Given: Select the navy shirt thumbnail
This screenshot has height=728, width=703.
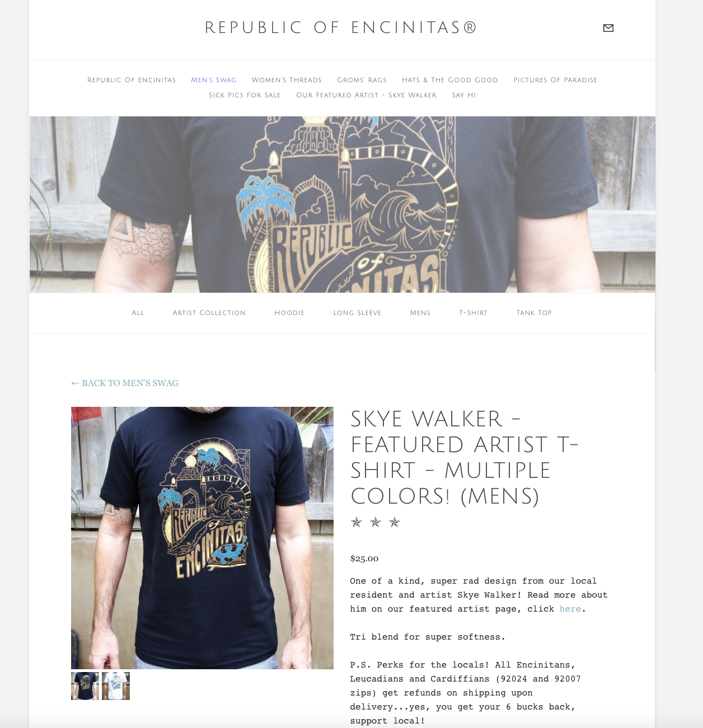Looking at the screenshot, I should click(85, 686).
